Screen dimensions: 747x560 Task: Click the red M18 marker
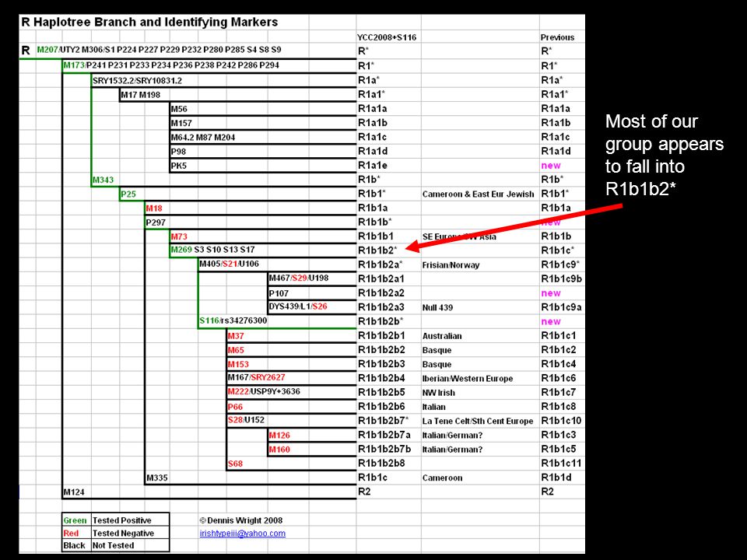click(x=154, y=208)
